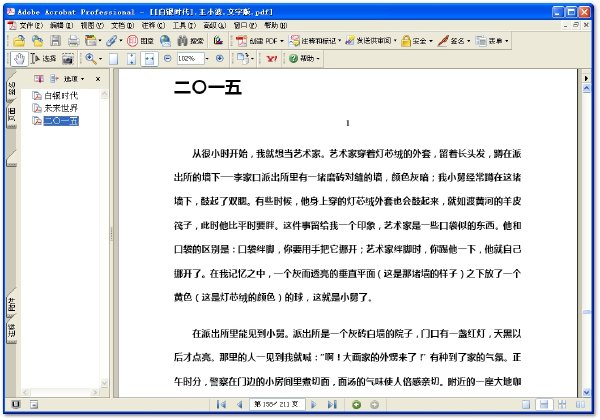600x420 pixels.
Task: Click the green Help 帮助 question icon
Action: tap(302, 59)
